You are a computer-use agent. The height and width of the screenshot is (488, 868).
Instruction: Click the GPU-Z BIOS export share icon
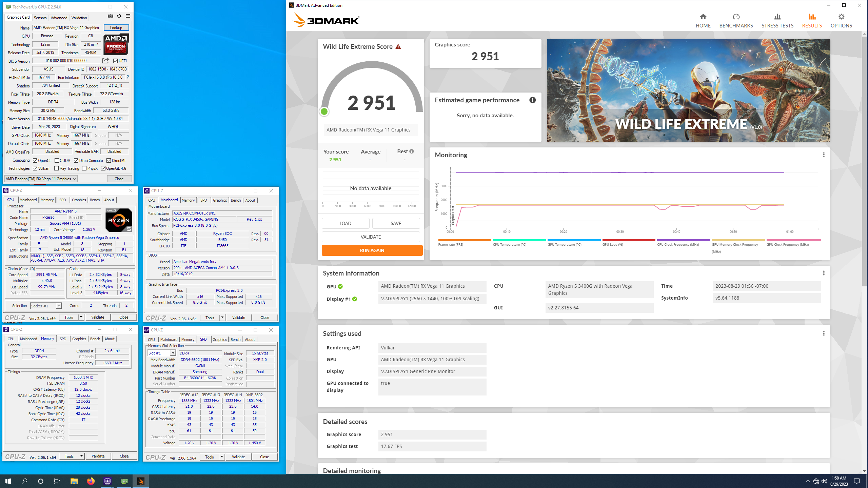(105, 61)
